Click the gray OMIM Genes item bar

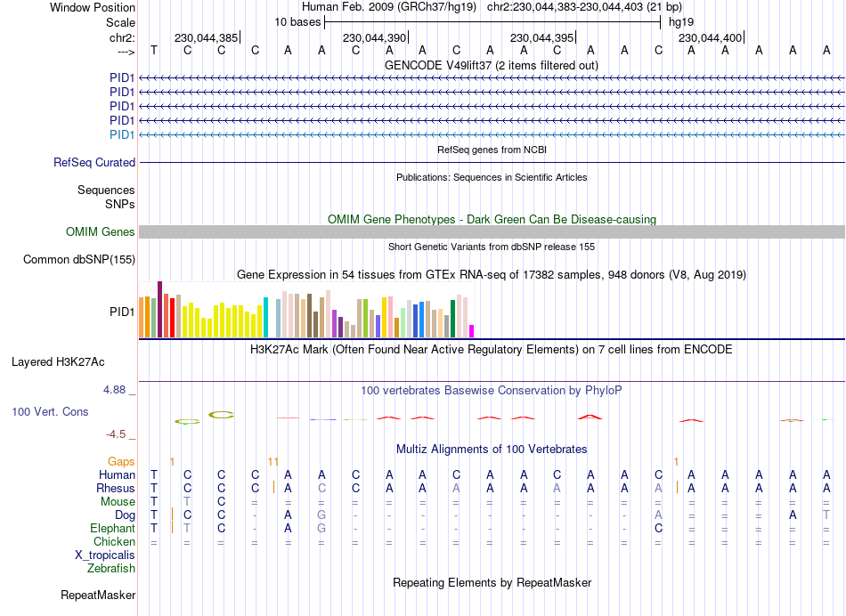pos(492,232)
